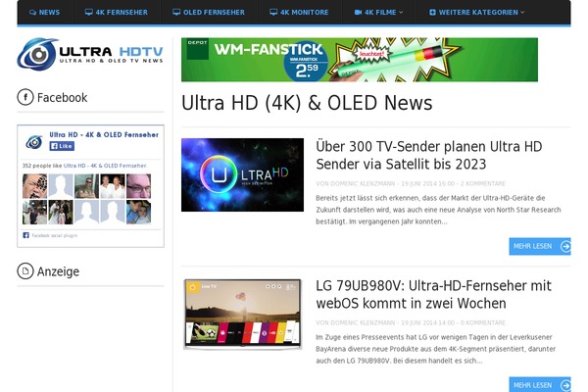Click the plus icon beside Weitere Kategorien
The width and height of the screenshot is (588, 392).
[432, 13]
